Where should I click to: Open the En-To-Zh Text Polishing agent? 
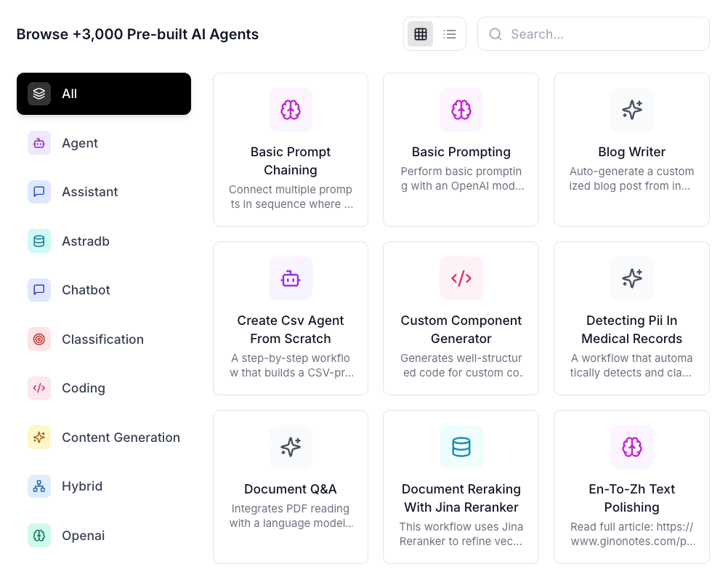[x=631, y=499]
